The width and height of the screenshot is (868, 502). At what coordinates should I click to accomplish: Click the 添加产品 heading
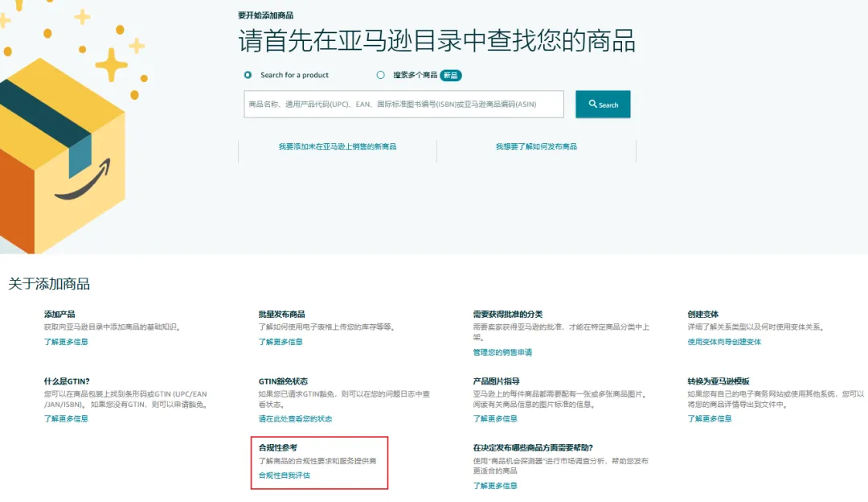[59, 315]
